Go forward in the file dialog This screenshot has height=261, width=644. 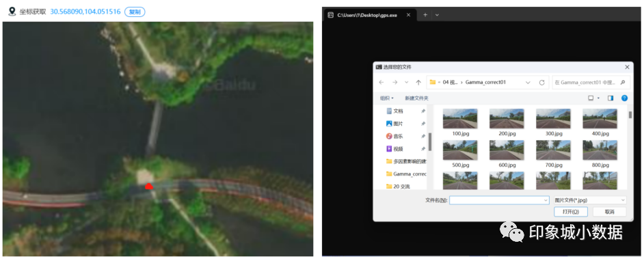[x=394, y=83]
